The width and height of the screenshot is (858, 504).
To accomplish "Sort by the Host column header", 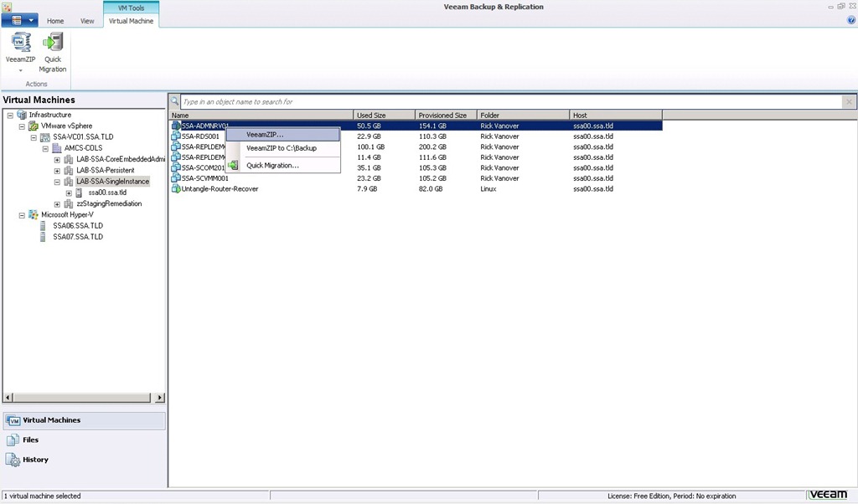I will tap(616, 116).
